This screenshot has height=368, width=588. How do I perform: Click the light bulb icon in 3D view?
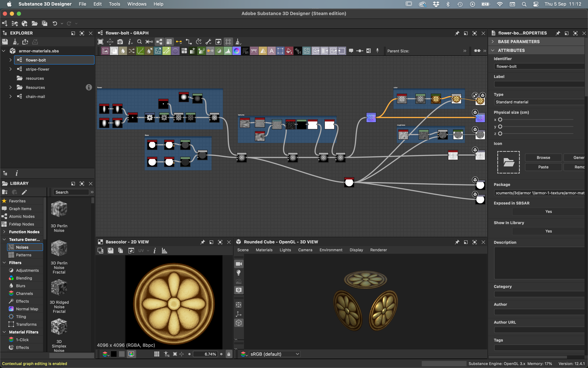point(239,273)
